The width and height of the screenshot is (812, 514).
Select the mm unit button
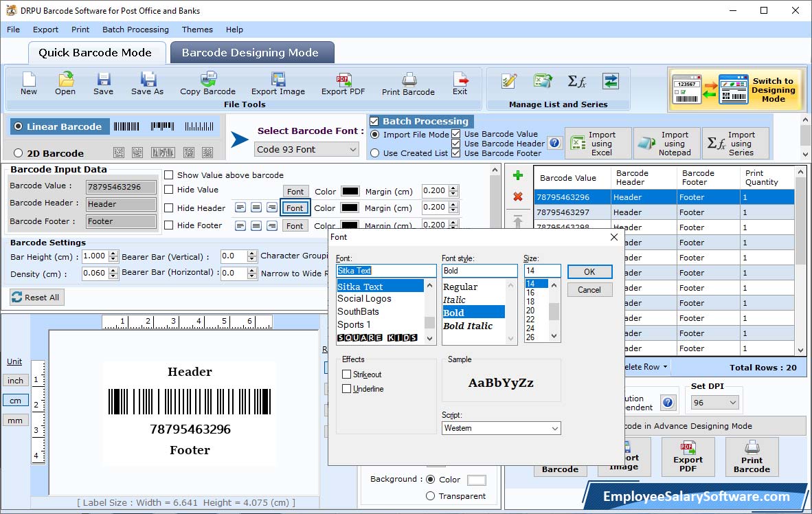click(16, 421)
